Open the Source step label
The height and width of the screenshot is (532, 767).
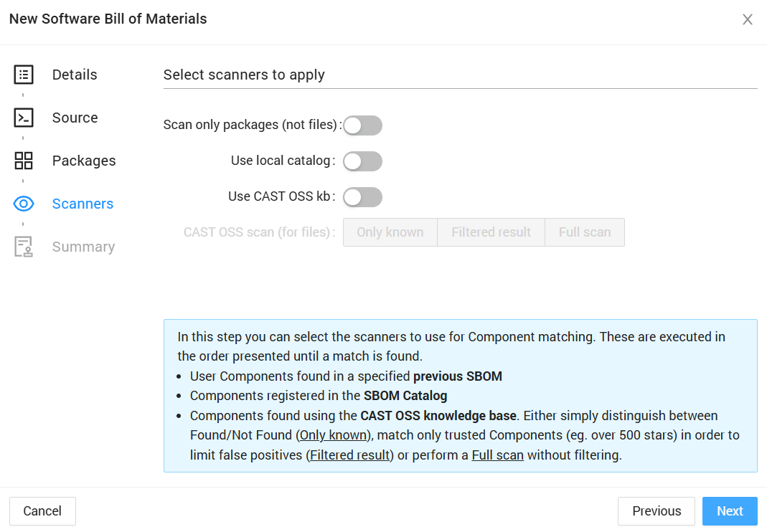[x=75, y=118]
